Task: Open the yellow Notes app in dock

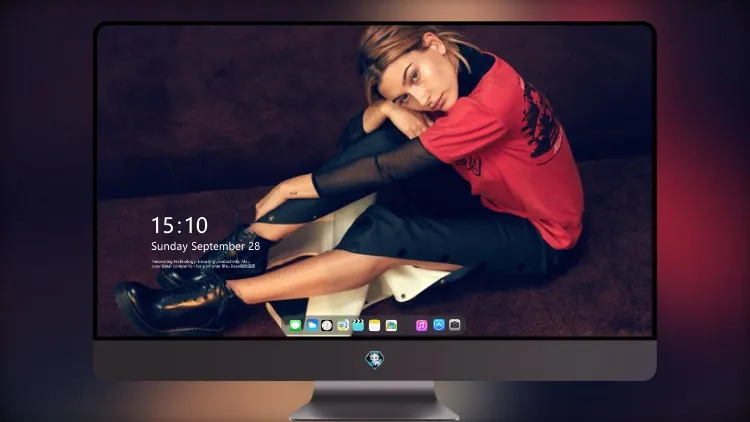Action: [375, 325]
